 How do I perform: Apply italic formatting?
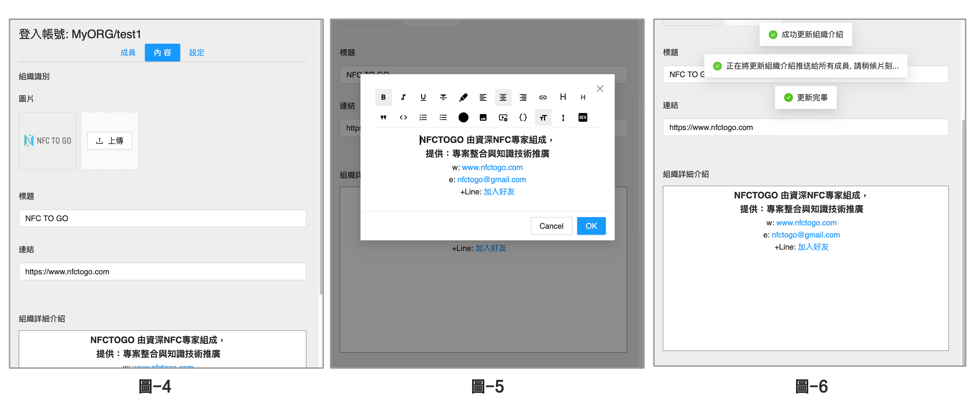[403, 98]
